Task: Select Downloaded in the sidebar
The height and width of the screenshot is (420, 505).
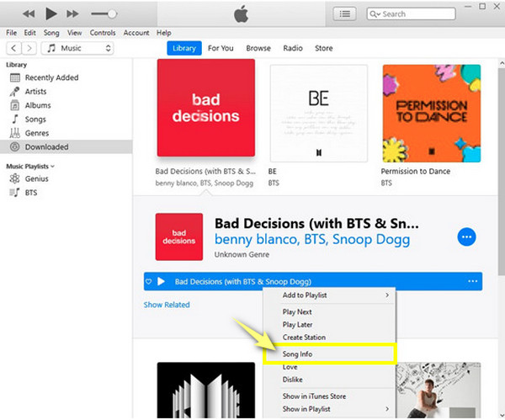Action: click(66, 146)
